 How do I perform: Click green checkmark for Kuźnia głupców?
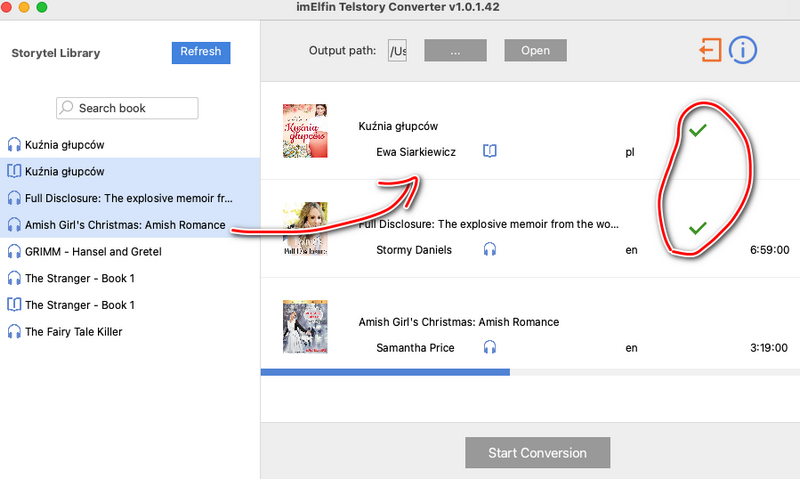(697, 130)
